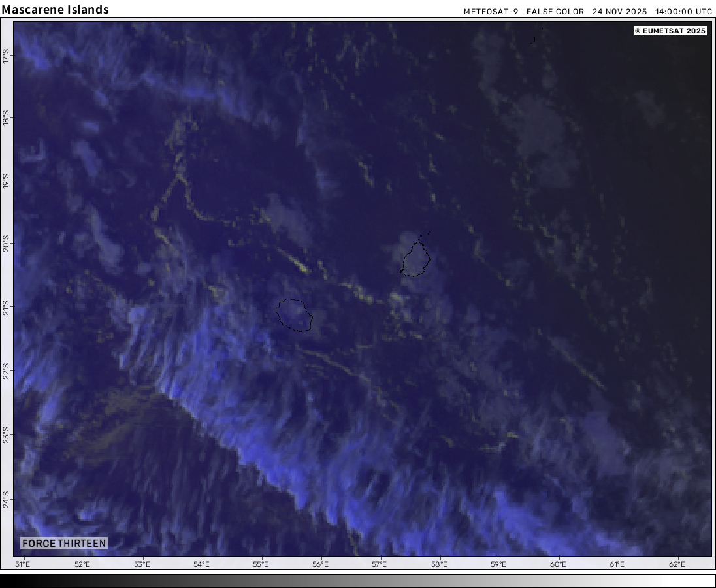
Task: Click the EUMETSAT 2025 copyright badge
Action: [x=670, y=31]
